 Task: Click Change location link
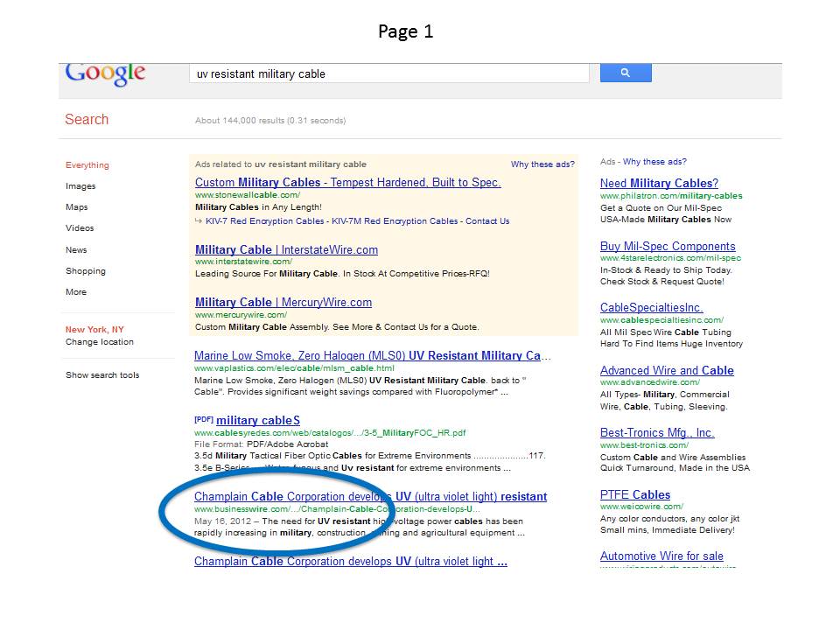100,342
